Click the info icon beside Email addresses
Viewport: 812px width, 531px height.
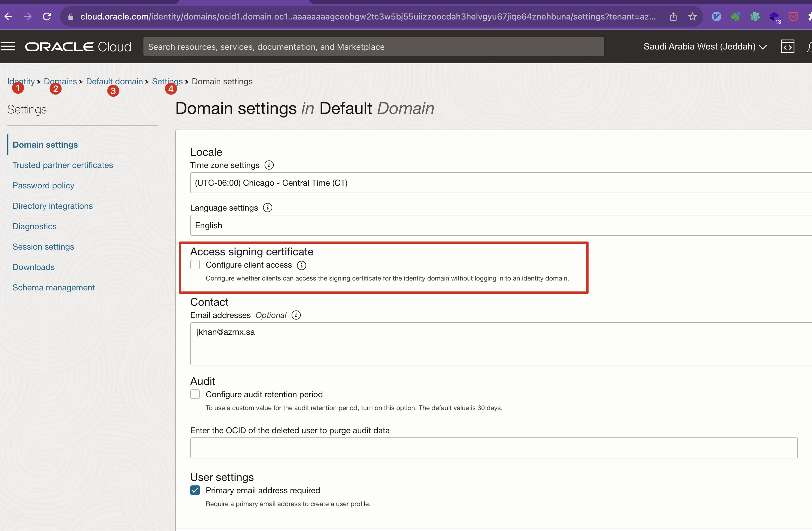pyautogui.click(x=296, y=315)
